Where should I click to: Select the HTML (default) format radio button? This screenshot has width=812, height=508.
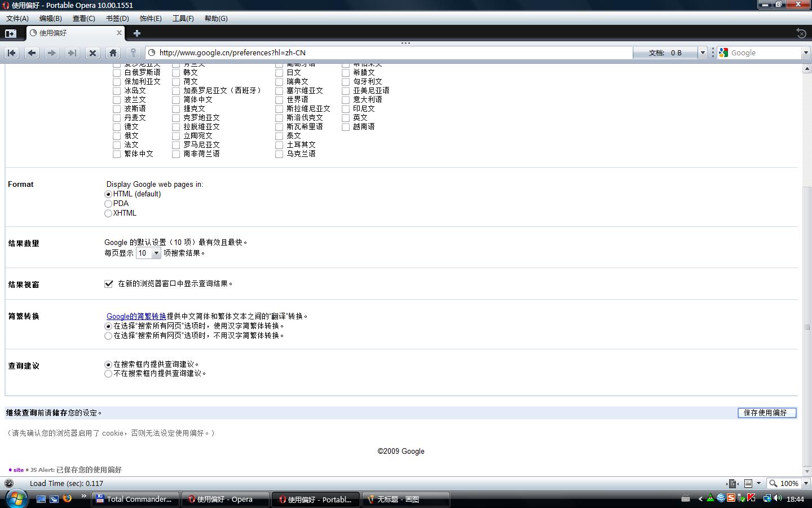click(108, 194)
